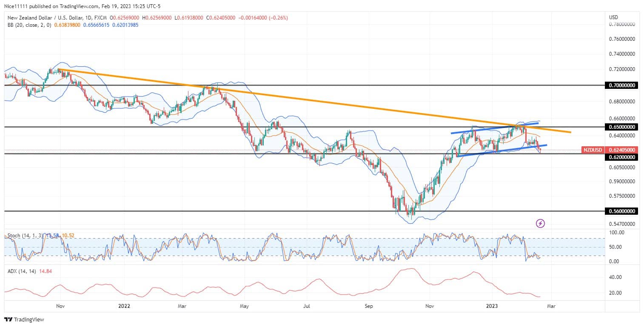The width and height of the screenshot is (644, 327).
Task: Select the 0.62000000 horizontal level label
Action: click(622, 157)
